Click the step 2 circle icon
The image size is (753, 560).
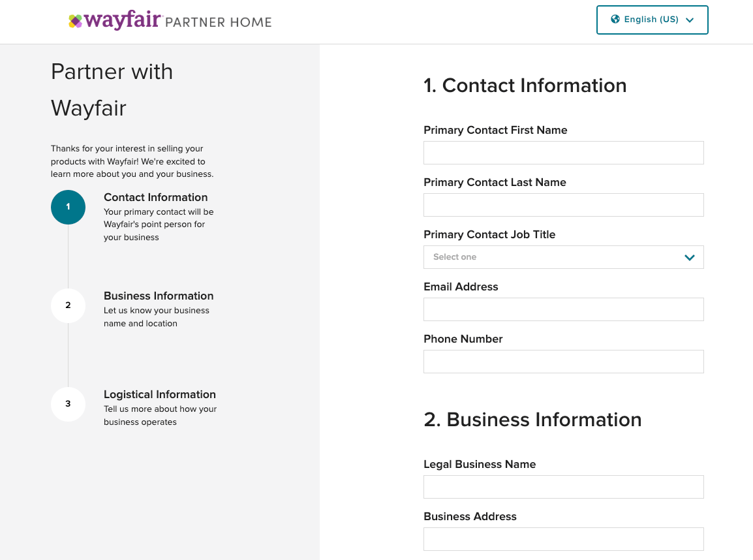[68, 305]
